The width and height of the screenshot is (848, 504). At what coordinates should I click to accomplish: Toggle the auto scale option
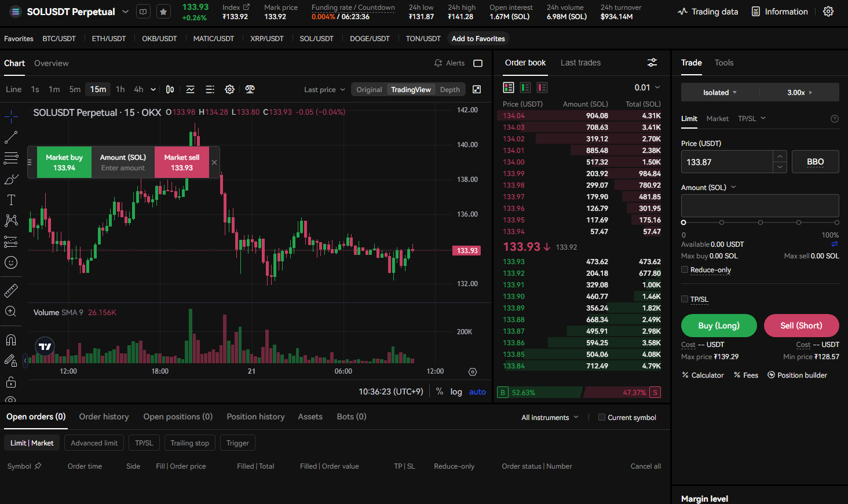(477, 392)
